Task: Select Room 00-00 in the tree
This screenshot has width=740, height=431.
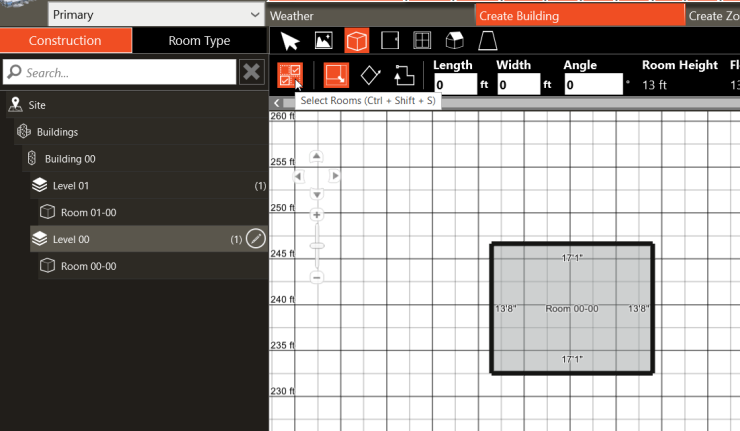Action: pos(153,266)
